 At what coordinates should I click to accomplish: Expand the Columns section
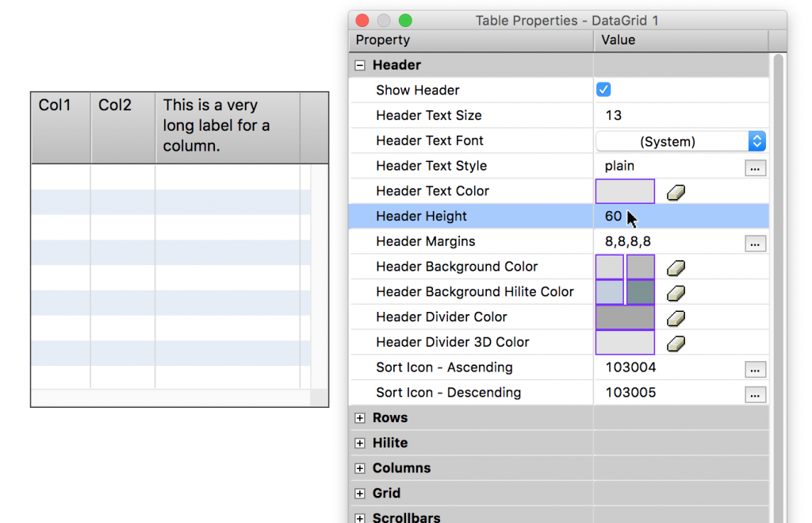coord(360,468)
